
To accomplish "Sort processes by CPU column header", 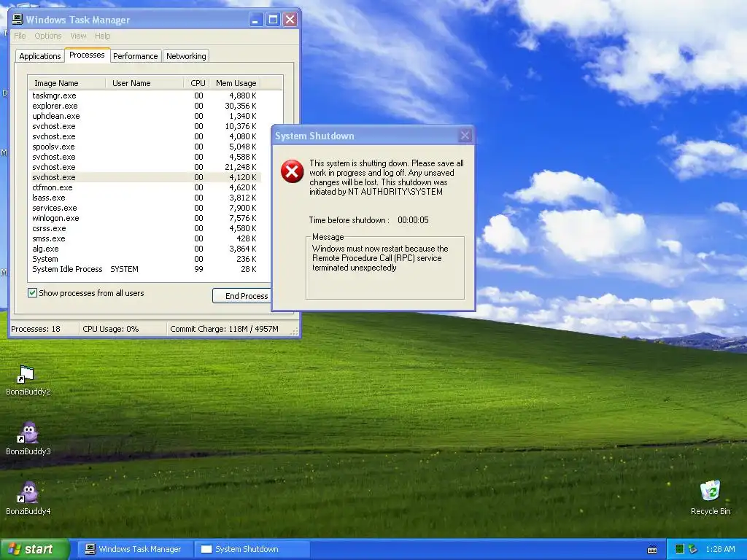I will pos(197,83).
